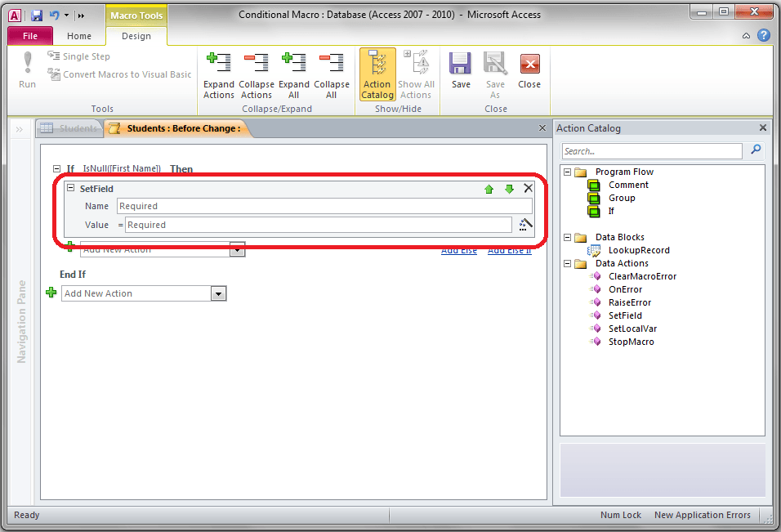Click the Expand All icon
The width and height of the screenshot is (781, 532).
point(294,65)
